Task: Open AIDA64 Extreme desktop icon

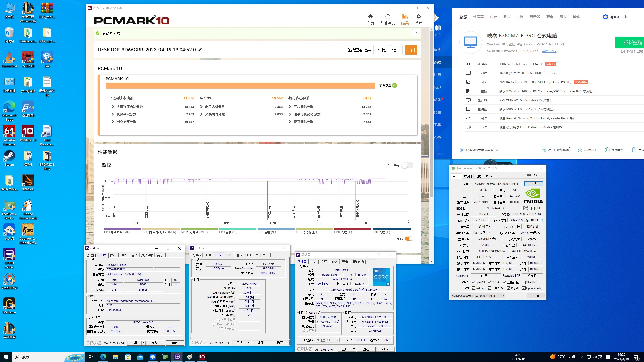Action: point(9,135)
